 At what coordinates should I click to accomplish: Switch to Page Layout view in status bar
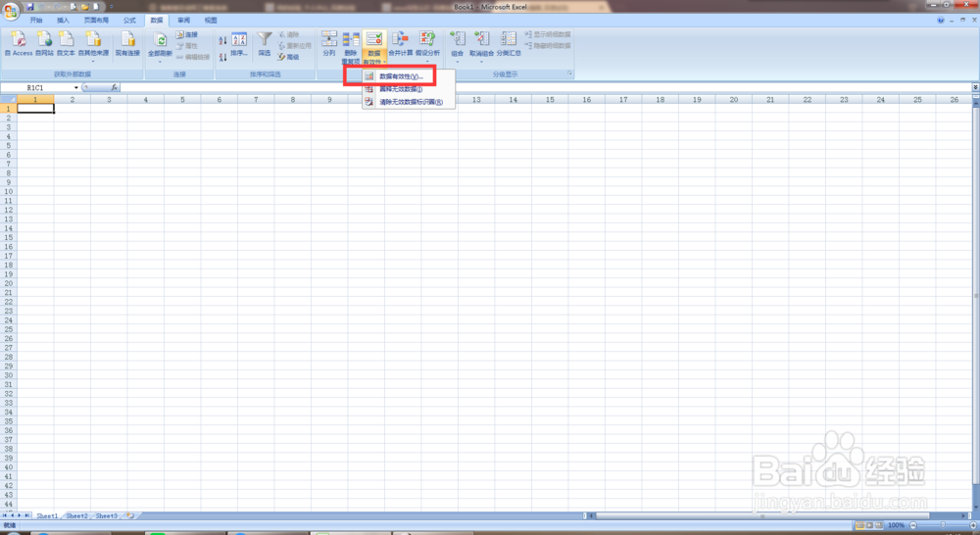point(869,525)
